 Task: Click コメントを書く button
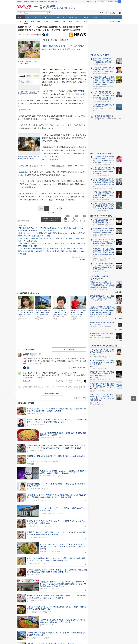[x=69, y=349]
